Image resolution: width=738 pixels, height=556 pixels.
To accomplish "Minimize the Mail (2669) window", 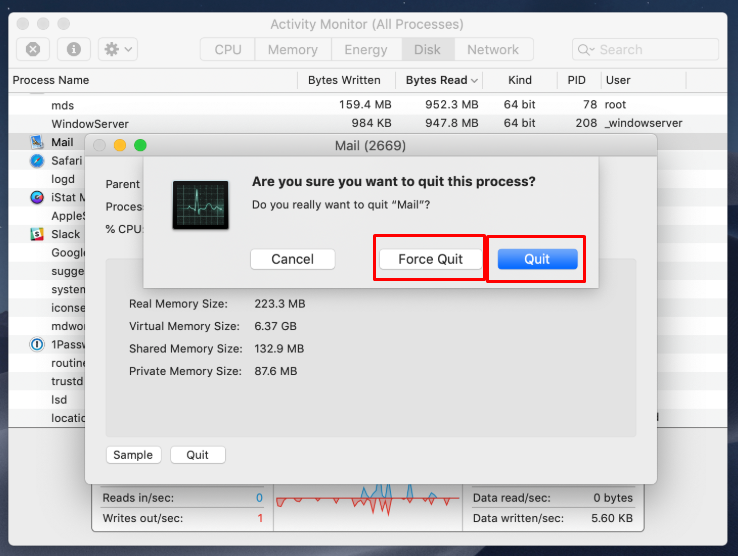I will click(x=120, y=145).
